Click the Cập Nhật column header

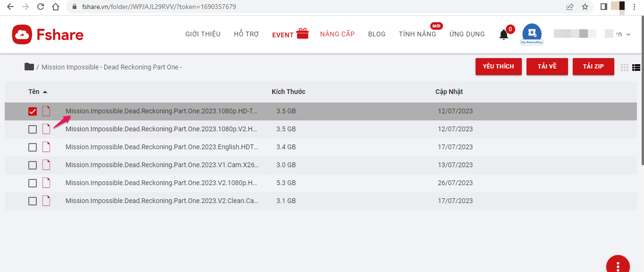(449, 92)
